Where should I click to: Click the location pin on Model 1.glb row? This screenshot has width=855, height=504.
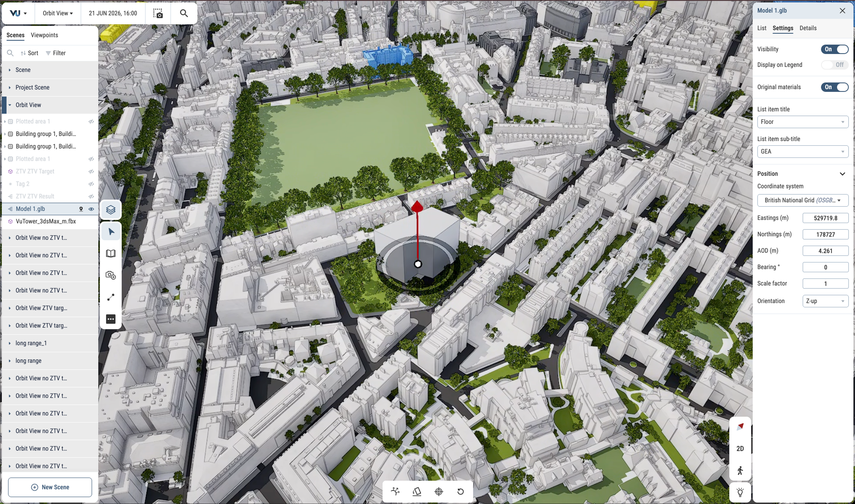pyautogui.click(x=81, y=209)
